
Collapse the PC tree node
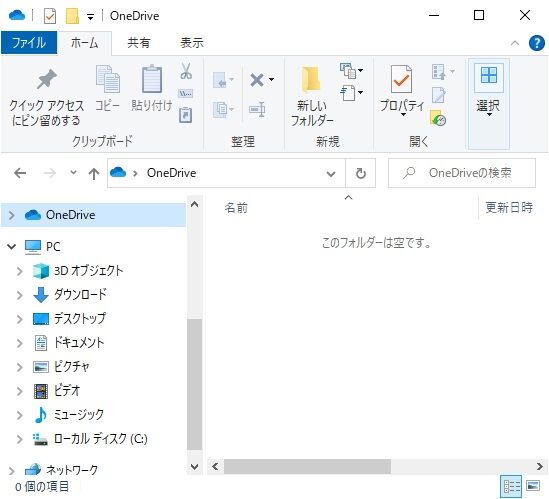click(12, 247)
